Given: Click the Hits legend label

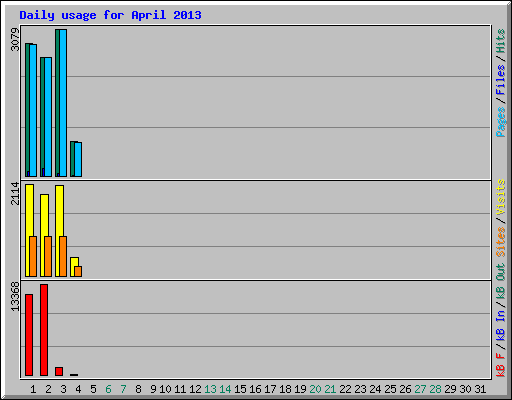Looking at the screenshot, I should [x=500, y=41].
